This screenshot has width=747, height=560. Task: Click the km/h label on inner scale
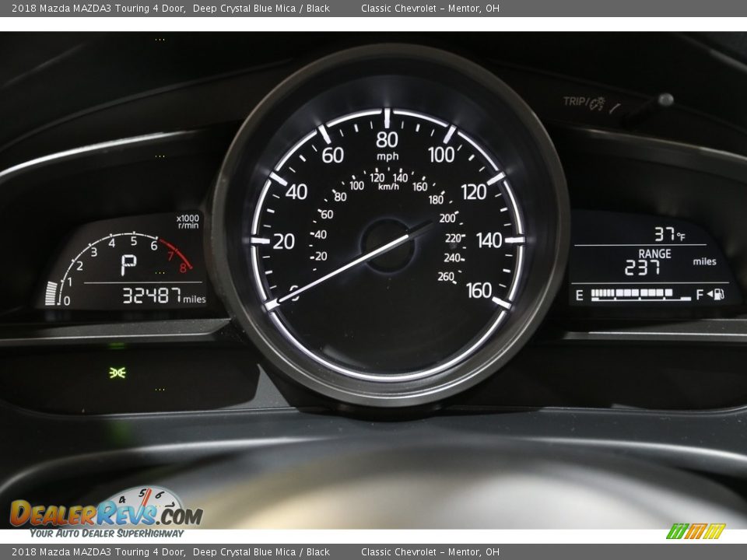[x=388, y=187]
